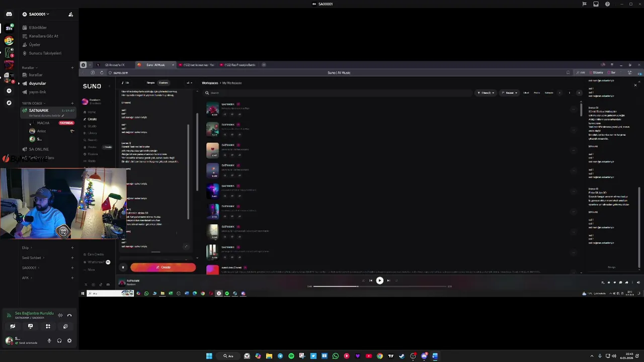
Task: Click the YAYINDA live badge
Action: click(x=66, y=123)
